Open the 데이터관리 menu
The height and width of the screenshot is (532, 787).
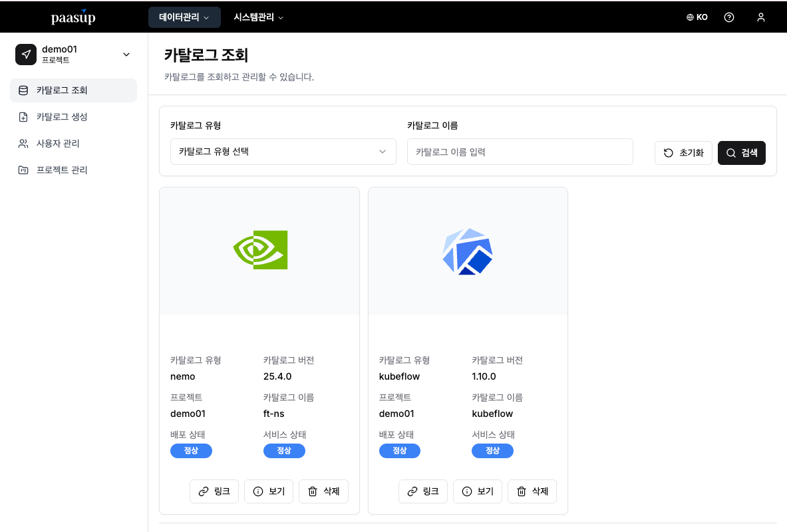[x=184, y=17]
